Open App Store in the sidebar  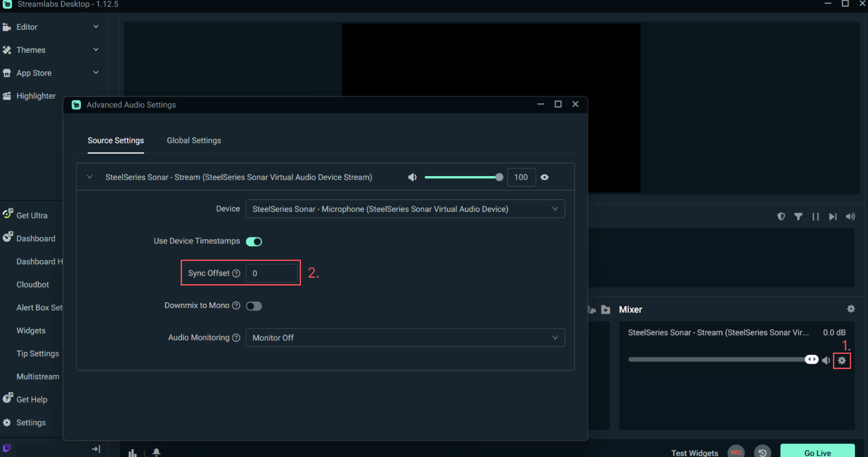(x=34, y=73)
